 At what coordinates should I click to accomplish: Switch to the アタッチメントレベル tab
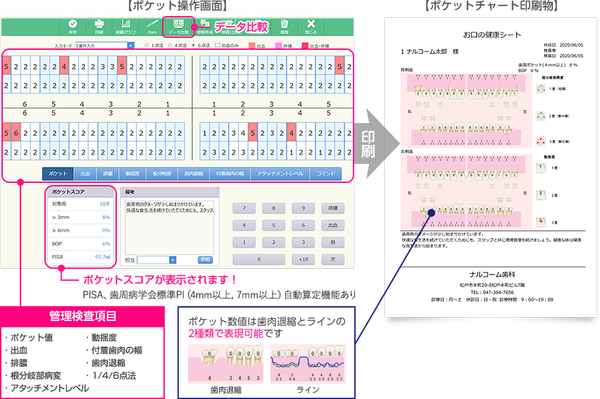pyautogui.click(x=280, y=174)
